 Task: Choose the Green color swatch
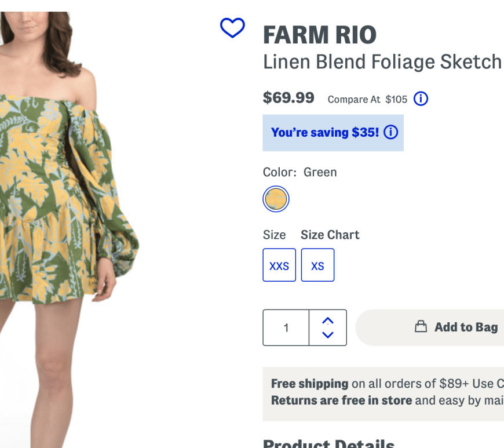[276, 199]
